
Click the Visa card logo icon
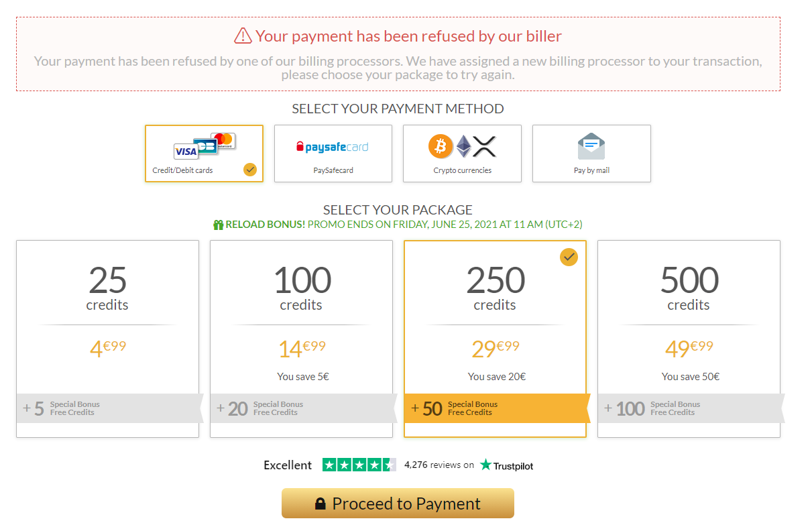pos(186,152)
